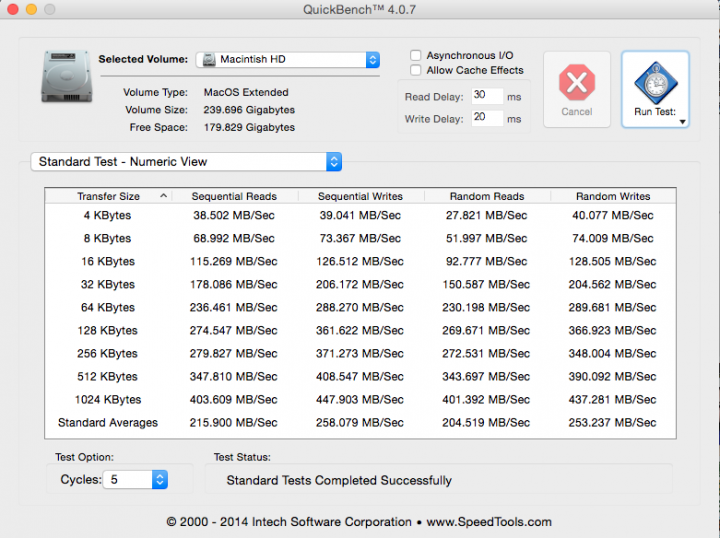Enable the Asynchronous I/O checkbox
The height and width of the screenshot is (538, 720).
416,56
